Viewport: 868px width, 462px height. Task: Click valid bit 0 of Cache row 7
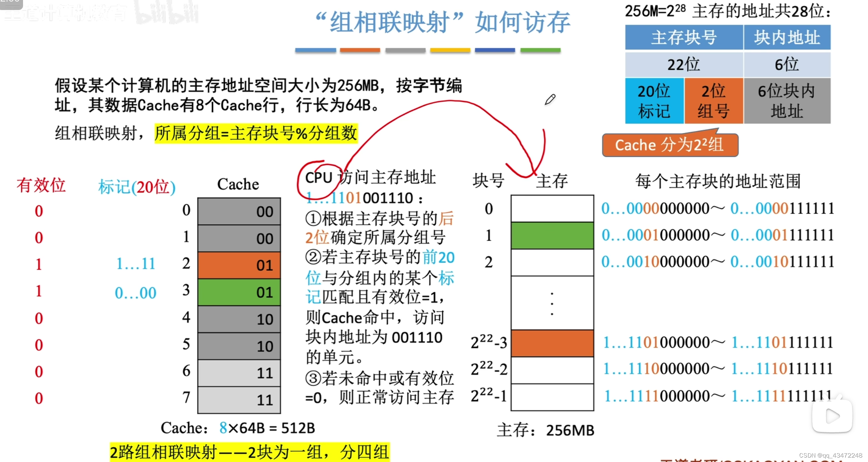tap(39, 398)
